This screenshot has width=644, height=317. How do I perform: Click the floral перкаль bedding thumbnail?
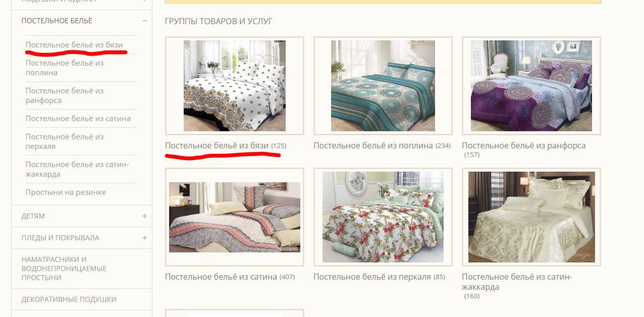(383, 217)
